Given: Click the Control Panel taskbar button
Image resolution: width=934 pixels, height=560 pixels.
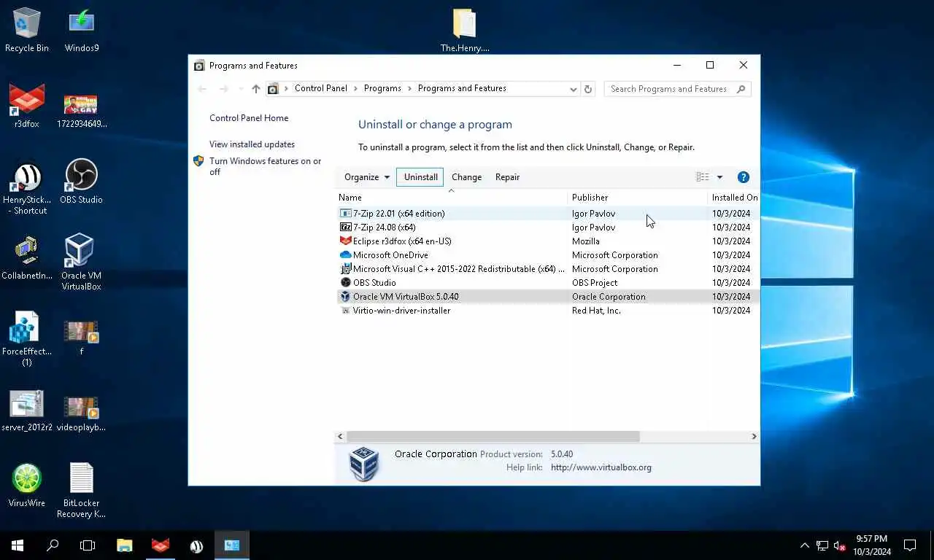Looking at the screenshot, I should click(x=232, y=545).
